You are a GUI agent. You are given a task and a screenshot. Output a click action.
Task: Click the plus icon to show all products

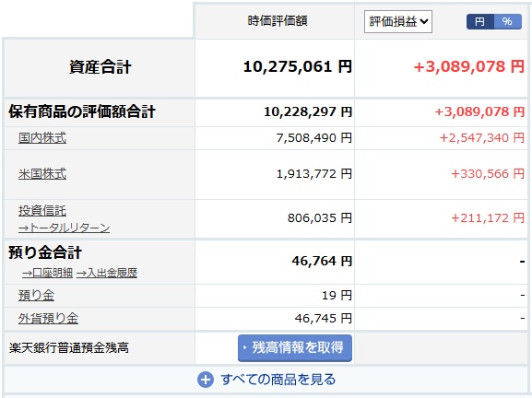[206, 380]
